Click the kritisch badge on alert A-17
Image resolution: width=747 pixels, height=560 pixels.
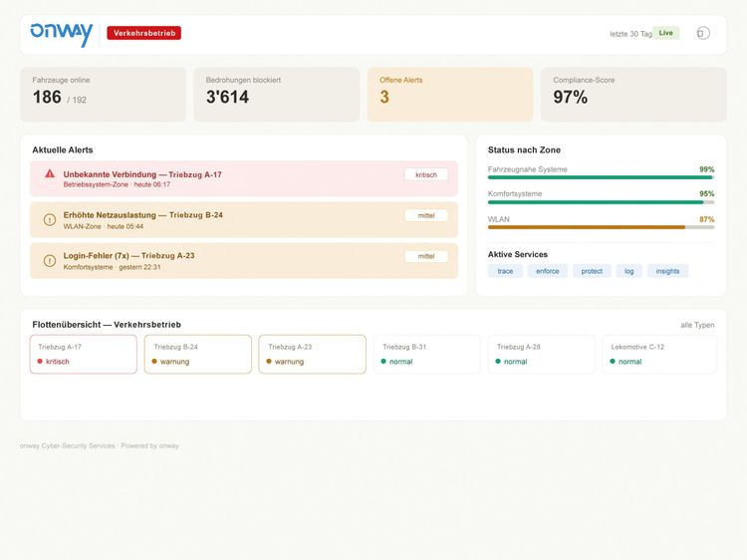[x=426, y=174]
